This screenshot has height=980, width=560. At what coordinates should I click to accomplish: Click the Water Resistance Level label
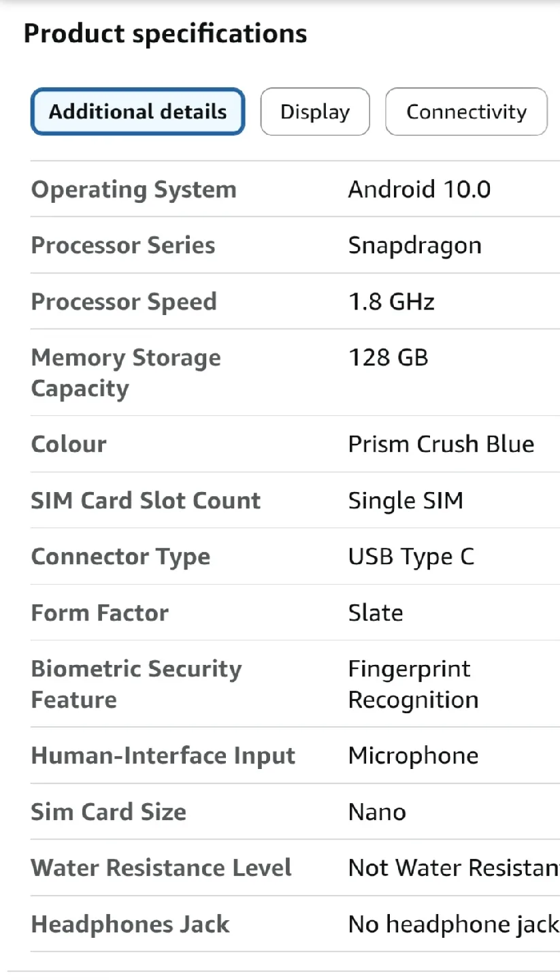click(x=161, y=868)
